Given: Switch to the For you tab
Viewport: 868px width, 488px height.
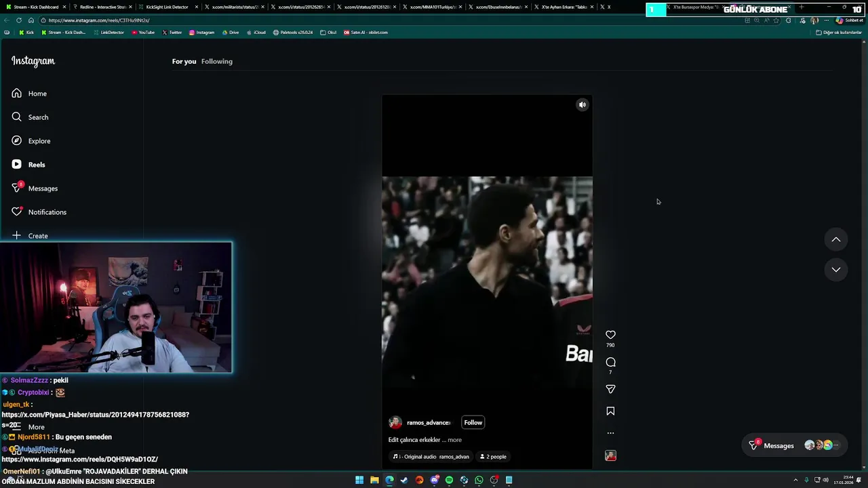Looking at the screenshot, I should click(184, 62).
